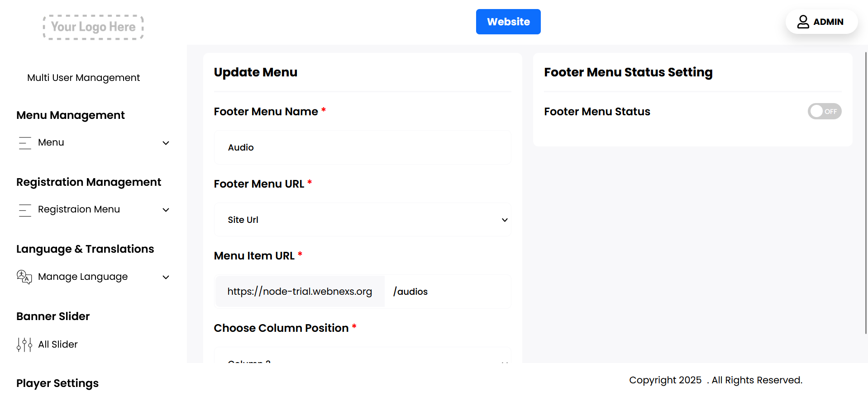Open Multi User Management menu item
The width and height of the screenshot is (868, 396).
click(84, 78)
